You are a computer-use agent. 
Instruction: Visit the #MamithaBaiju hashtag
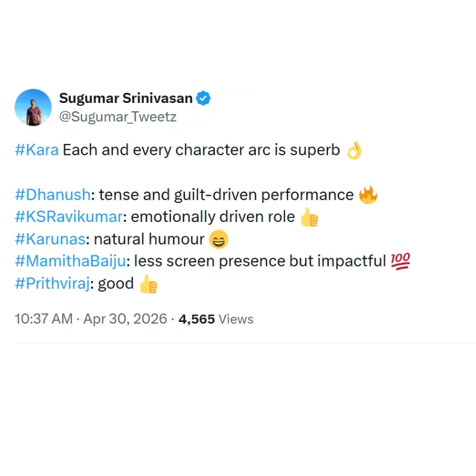click(70, 261)
